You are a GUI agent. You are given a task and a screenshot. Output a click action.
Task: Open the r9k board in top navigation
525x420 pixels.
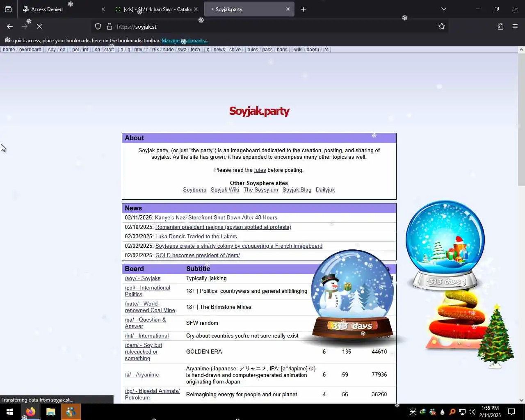click(x=155, y=50)
